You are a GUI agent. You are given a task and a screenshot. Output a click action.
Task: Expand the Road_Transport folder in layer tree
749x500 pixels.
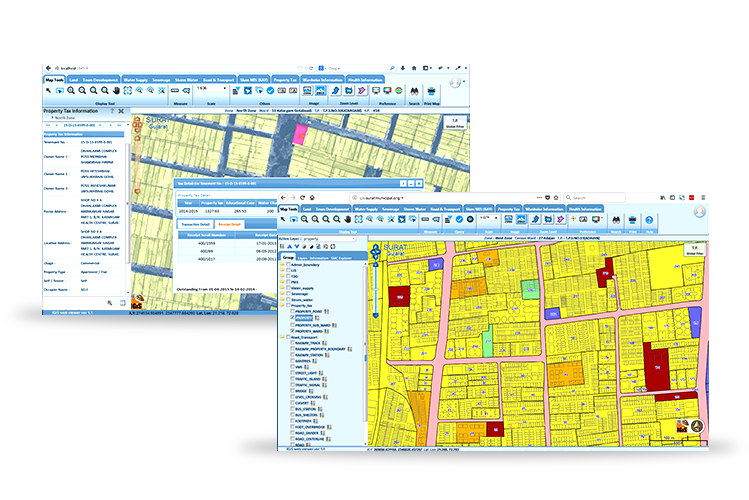[x=282, y=337]
